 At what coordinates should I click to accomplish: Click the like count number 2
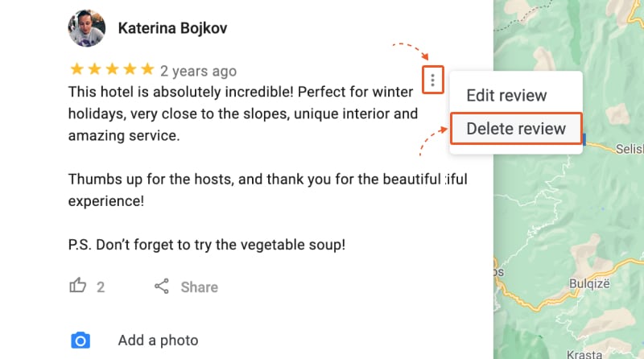[101, 287]
